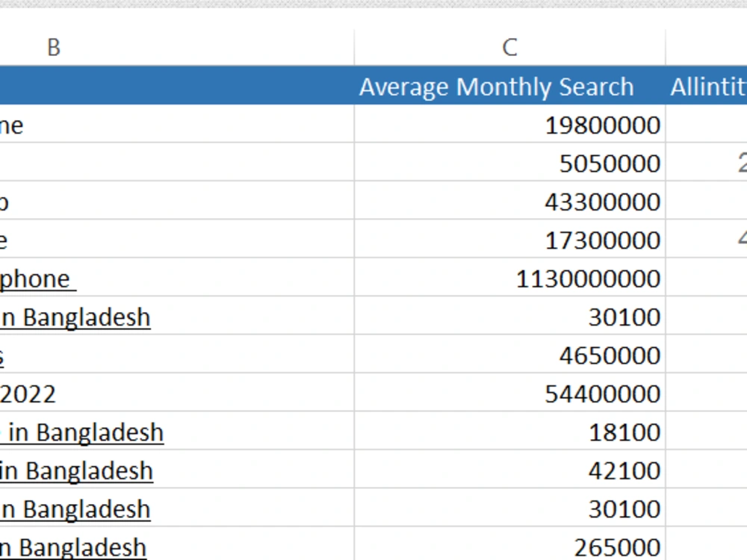Viewport: 747px width, 560px height.
Task: Select column B header
Action: (177, 47)
